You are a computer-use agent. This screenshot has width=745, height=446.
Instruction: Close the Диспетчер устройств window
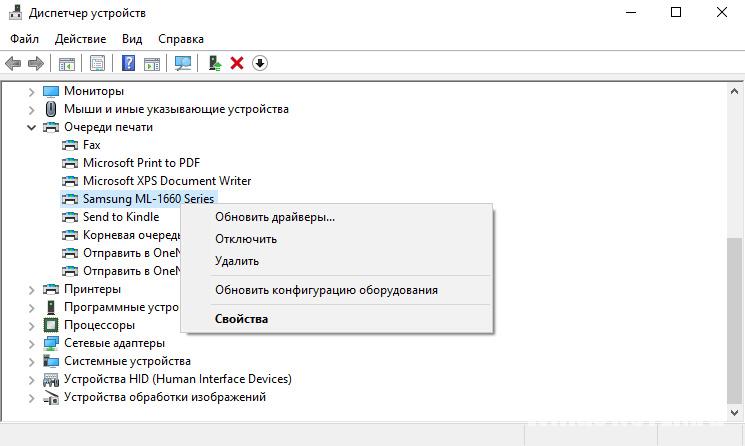point(722,12)
